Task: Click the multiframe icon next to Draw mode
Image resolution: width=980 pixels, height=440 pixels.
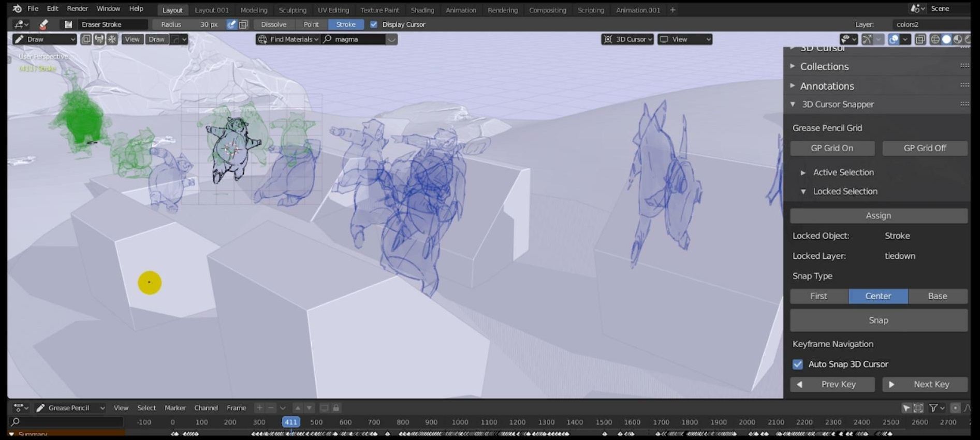Action: [x=86, y=39]
